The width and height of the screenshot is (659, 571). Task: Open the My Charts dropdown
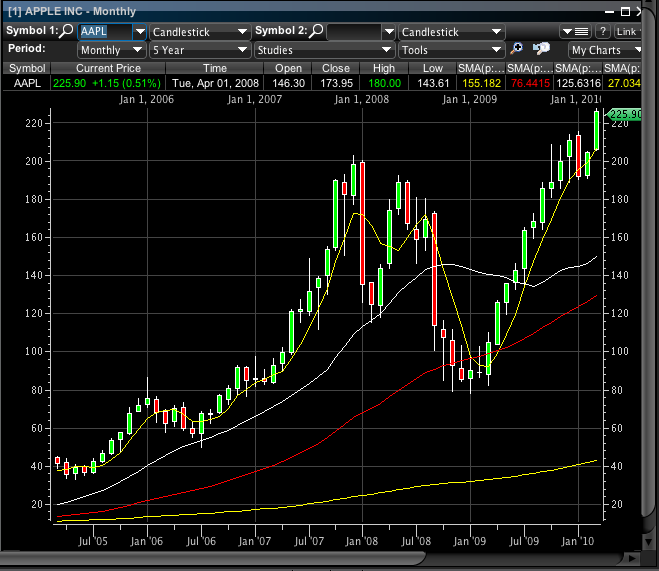(x=606, y=49)
